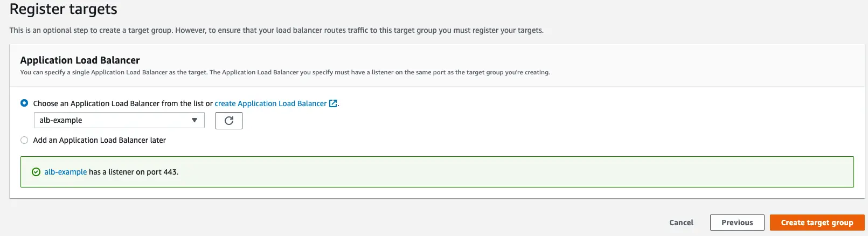Click the Register targets page heading
Viewport: 868px width, 236px height.
coord(64,9)
